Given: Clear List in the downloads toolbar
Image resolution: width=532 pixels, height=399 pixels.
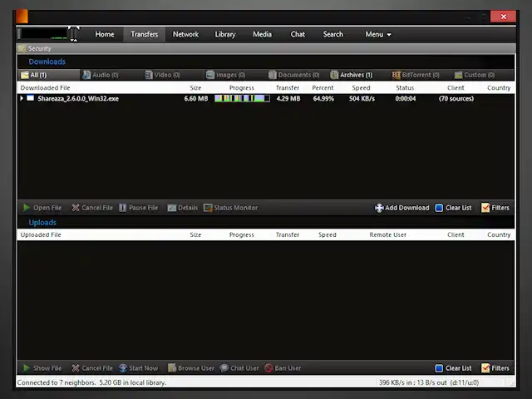Looking at the screenshot, I should (x=453, y=208).
